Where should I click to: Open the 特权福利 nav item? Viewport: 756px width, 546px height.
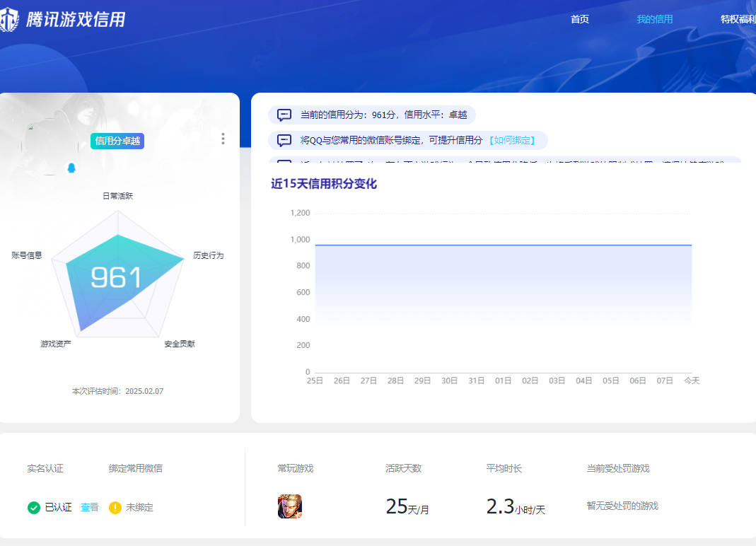(738, 19)
